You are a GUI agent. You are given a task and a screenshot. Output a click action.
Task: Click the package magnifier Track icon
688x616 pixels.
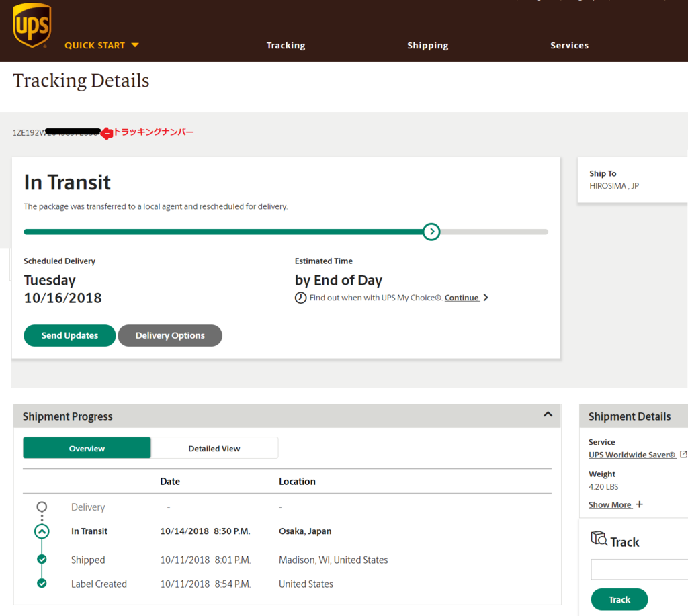coord(599,538)
